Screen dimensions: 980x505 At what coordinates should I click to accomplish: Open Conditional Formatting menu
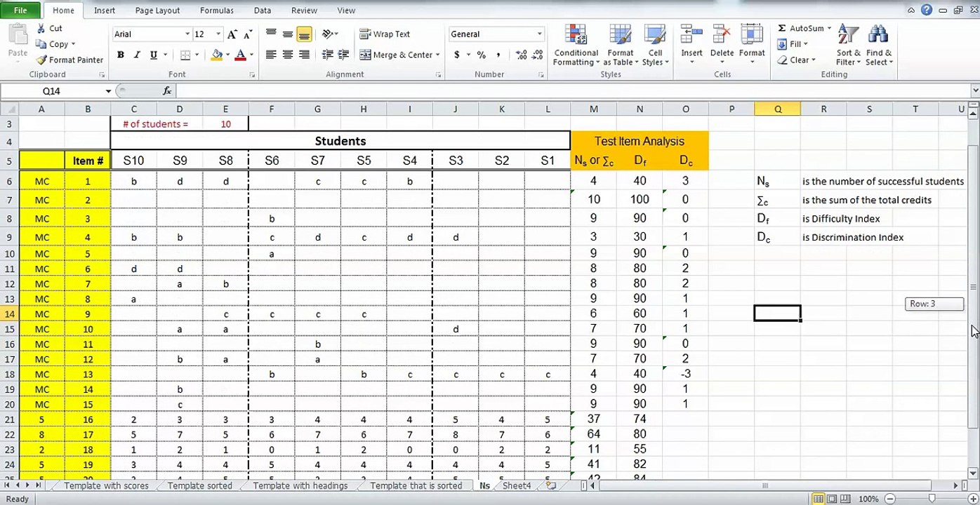(x=576, y=45)
